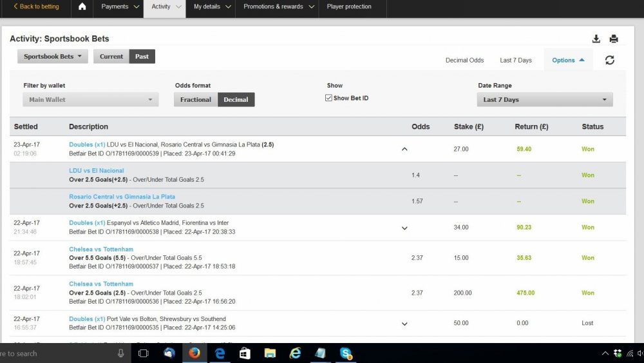The height and width of the screenshot is (363, 644).
Task: Show hidden system tray icons
Action: pyautogui.click(x=605, y=353)
